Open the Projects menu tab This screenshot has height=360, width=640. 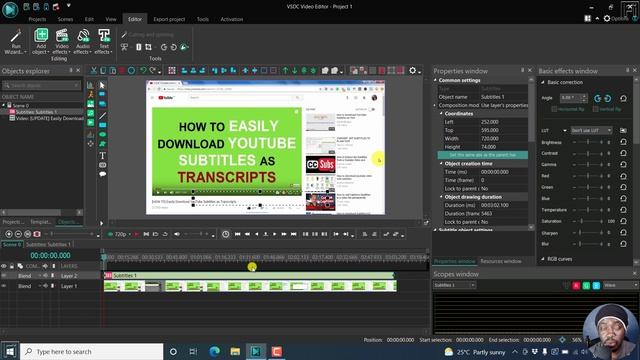(37, 19)
